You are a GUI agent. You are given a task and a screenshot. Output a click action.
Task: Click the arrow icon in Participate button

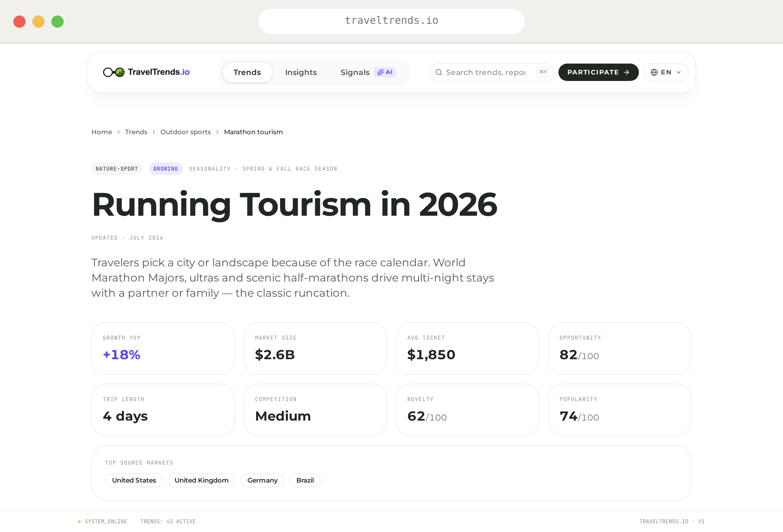tap(626, 72)
